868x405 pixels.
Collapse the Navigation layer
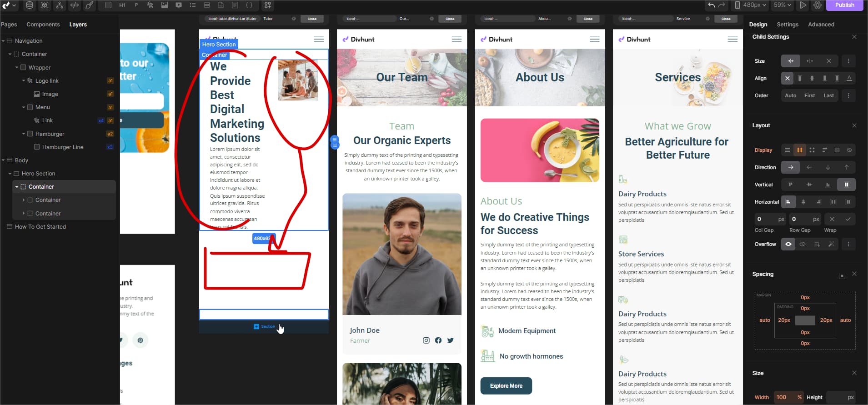coord(3,41)
